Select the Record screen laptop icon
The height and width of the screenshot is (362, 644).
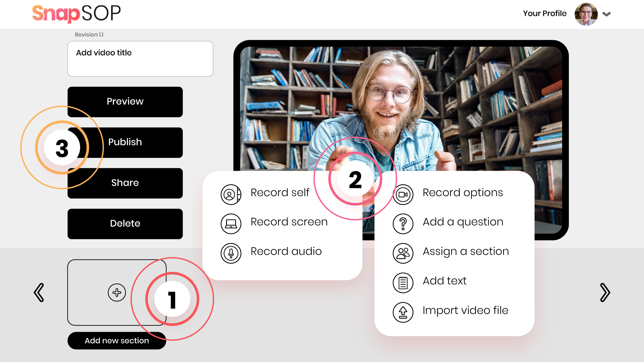coord(231,224)
